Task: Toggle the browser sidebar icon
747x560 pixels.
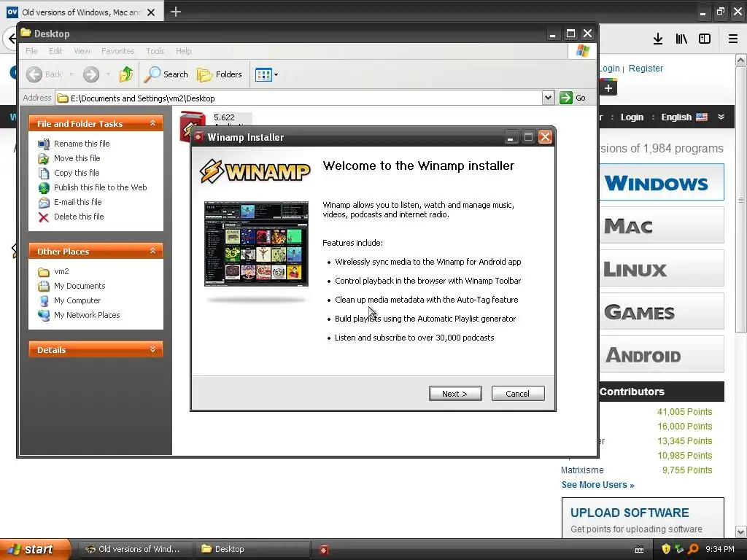Action: [705, 39]
